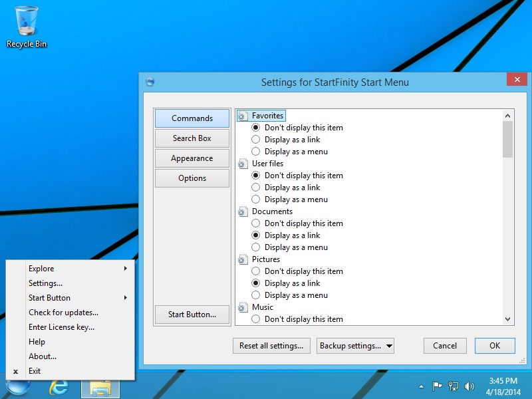Click the settings list scrollbar thumb

[x=507, y=140]
